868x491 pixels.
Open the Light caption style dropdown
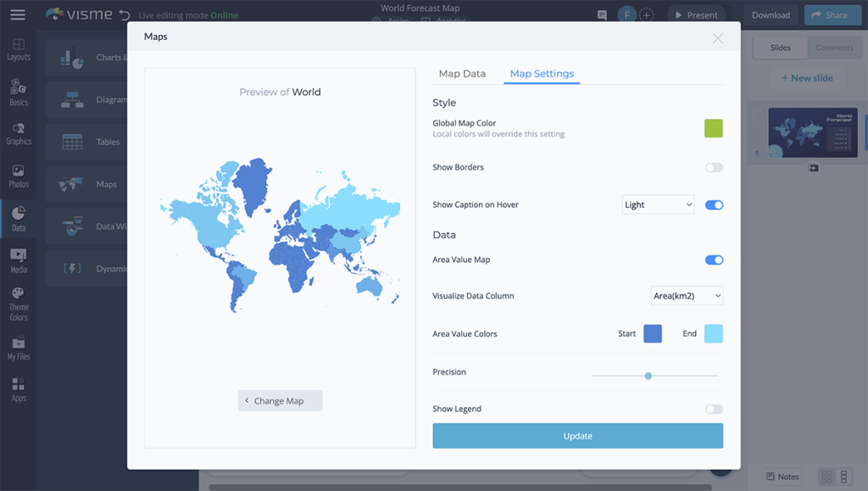pos(658,204)
